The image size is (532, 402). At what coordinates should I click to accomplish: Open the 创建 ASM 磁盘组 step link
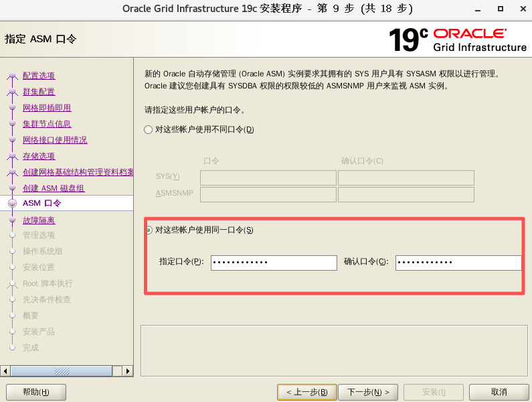54,188
